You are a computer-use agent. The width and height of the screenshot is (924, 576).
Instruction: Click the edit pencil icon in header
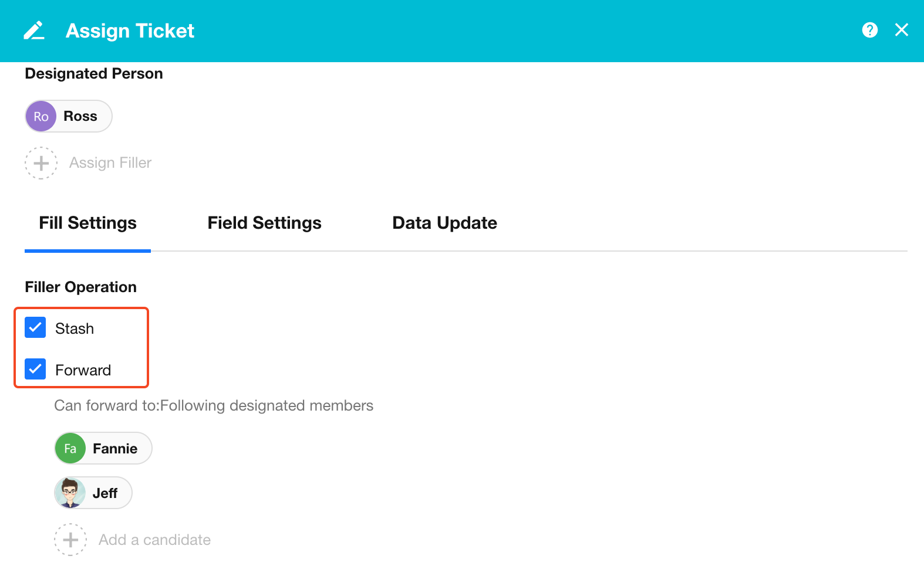coord(34,31)
